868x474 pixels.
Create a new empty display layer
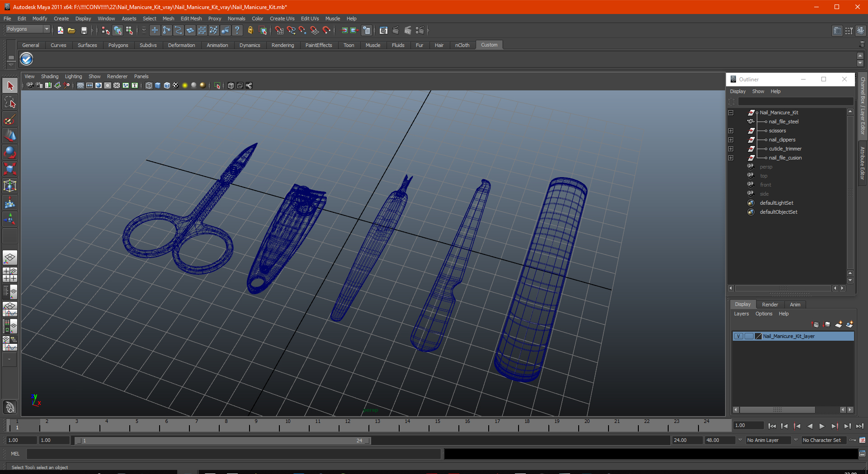(x=839, y=324)
